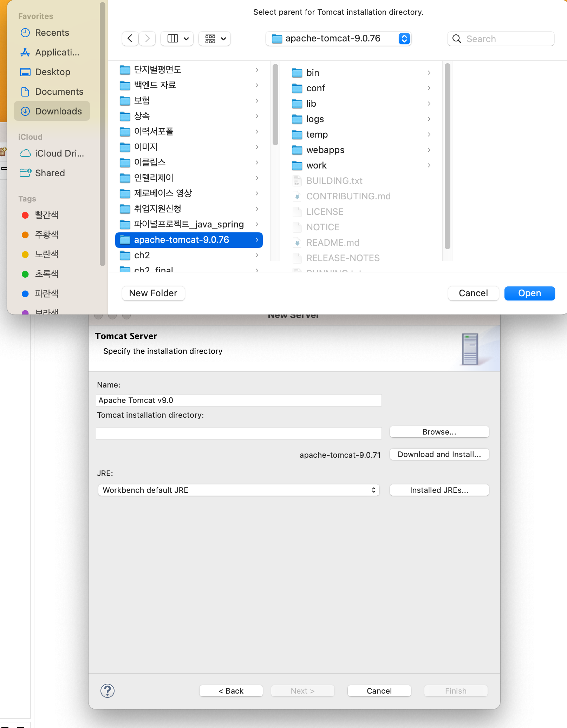Image resolution: width=567 pixels, height=728 pixels.
Task: Go to Applications in sidebar
Action: pyautogui.click(x=52, y=52)
